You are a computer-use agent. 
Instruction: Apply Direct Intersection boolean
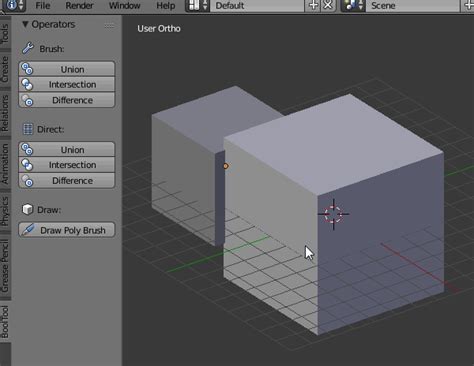coord(67,165)
